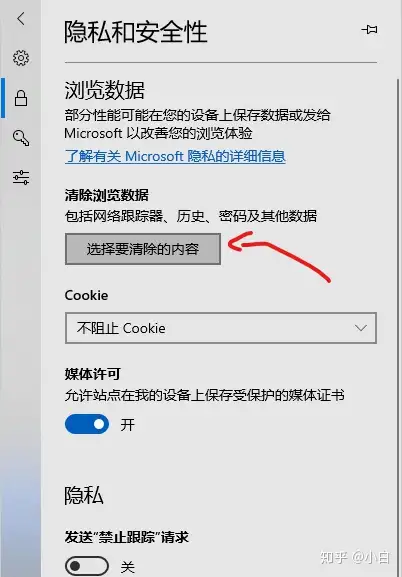
Task: Click the 开 label beside media toggle
Action: (128, 425)
